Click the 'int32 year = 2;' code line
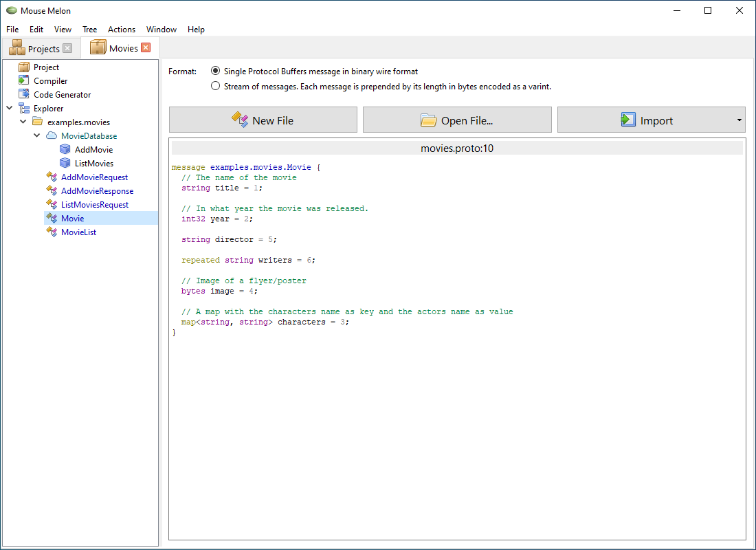Viewport: 756px width, 550px height. [x=217, y=219]
